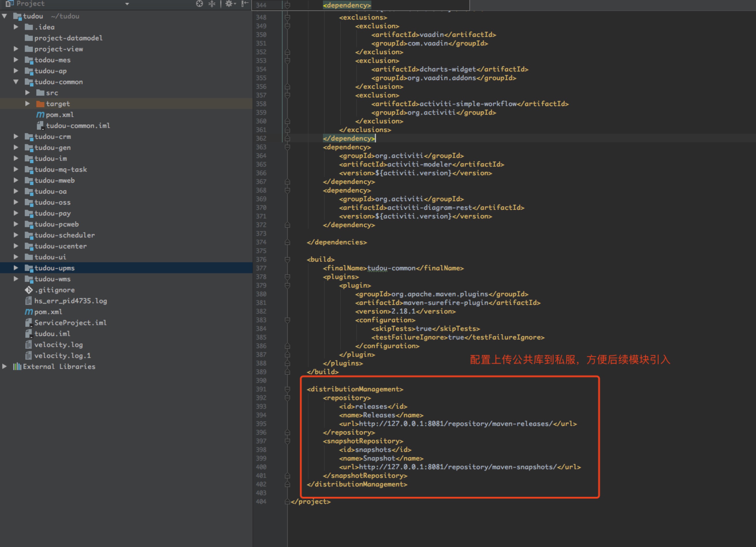Viewport: 756px width, 547px height.
Task: Fold the exclusion block at line 353
Action: 287,61
